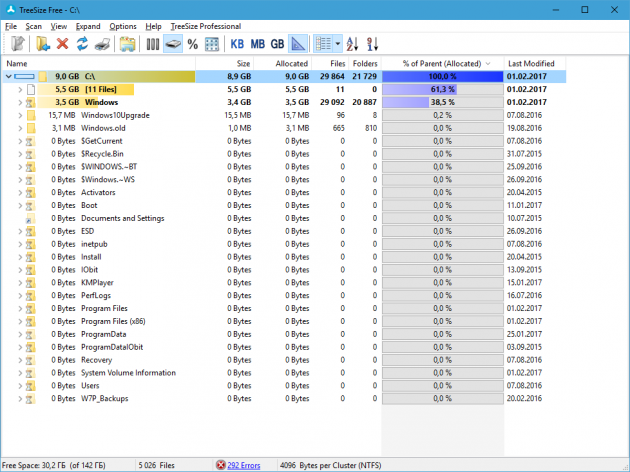Click the 4096 Bytes per Cluster text
The image size is (630, 472).
pyautogui.click(x=330, y=466)
